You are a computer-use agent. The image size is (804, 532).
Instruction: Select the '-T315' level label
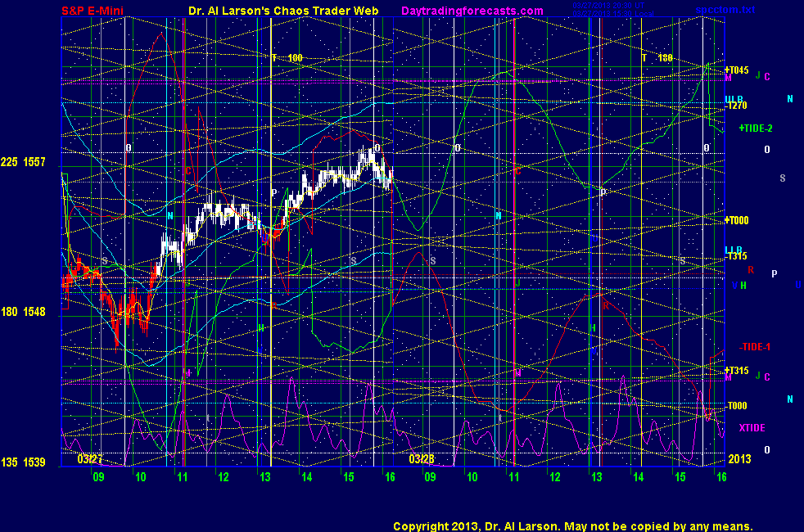[x=736, y=256]
